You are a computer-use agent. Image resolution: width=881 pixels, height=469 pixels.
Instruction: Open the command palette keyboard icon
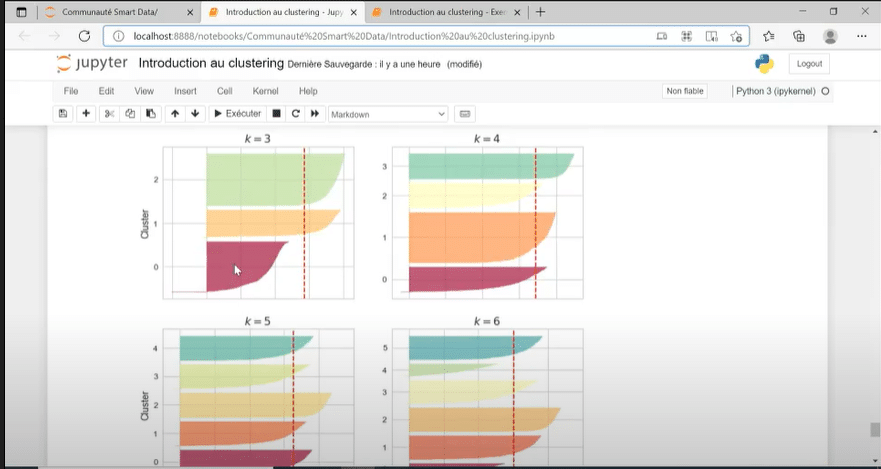(464, 114)
